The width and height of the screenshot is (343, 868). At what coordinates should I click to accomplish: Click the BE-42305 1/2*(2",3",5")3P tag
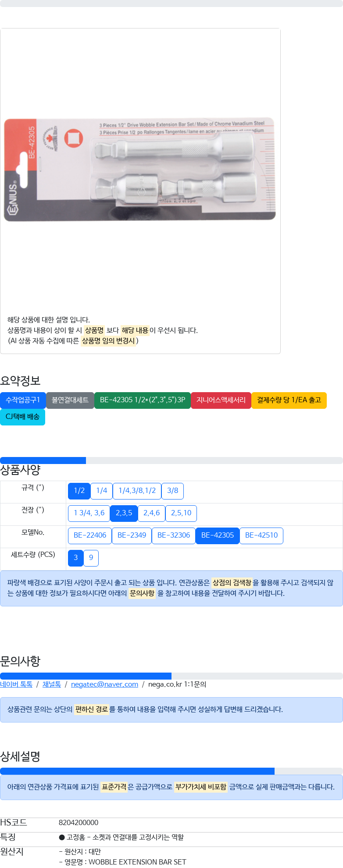[x=143, y=400]
